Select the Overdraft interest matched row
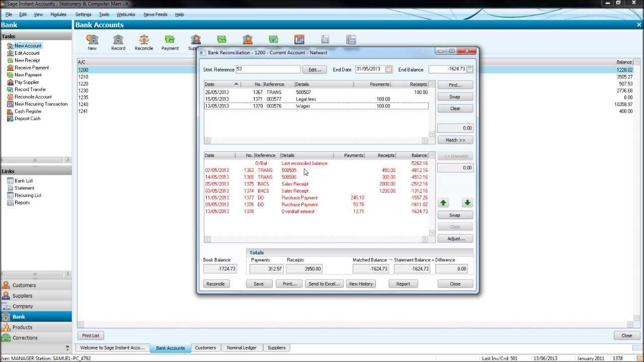644x362 pixels. [x=316, y=212]
